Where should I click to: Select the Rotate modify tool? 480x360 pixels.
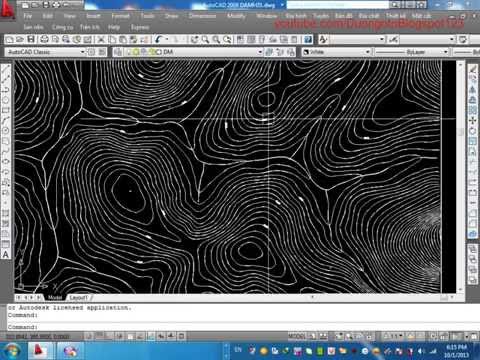tap(473, 131)
